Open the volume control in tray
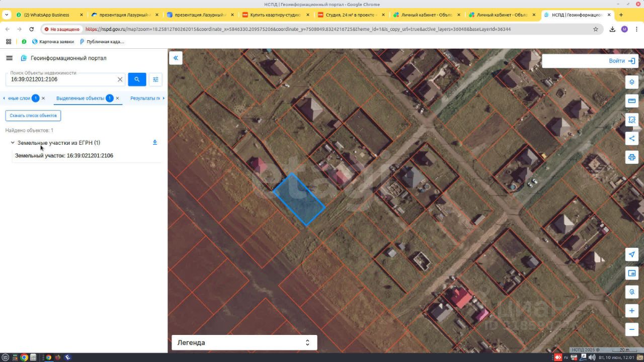The width and height of the screenshot is (644, 362). pyautogui.click(x=591, y=357)
